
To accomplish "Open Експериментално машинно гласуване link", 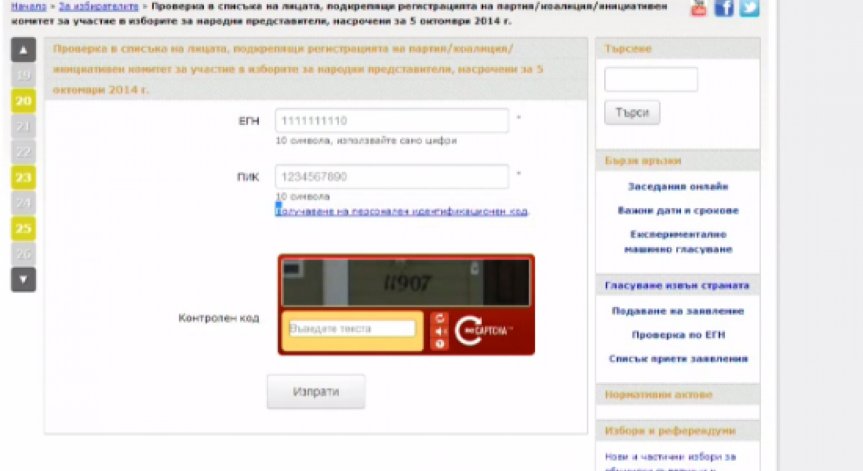I will click(x=678, y=242).
